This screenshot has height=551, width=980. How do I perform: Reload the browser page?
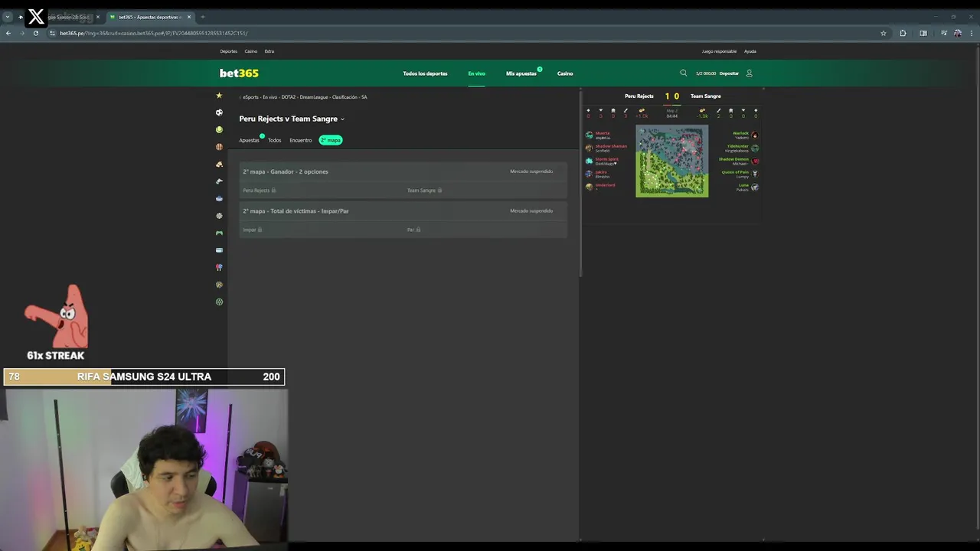pyautogui.click(x=35, y=33)
